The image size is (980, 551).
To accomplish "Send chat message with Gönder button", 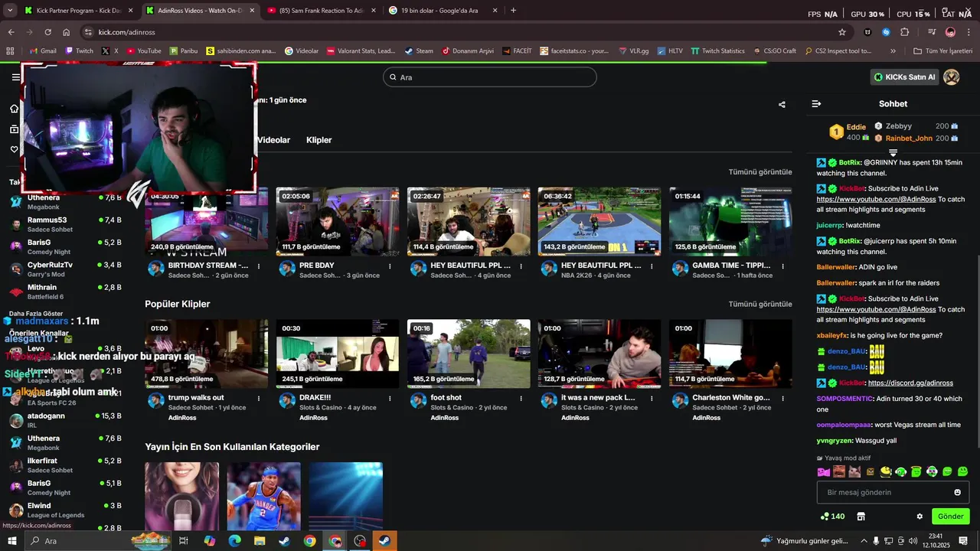I will 950,517.
